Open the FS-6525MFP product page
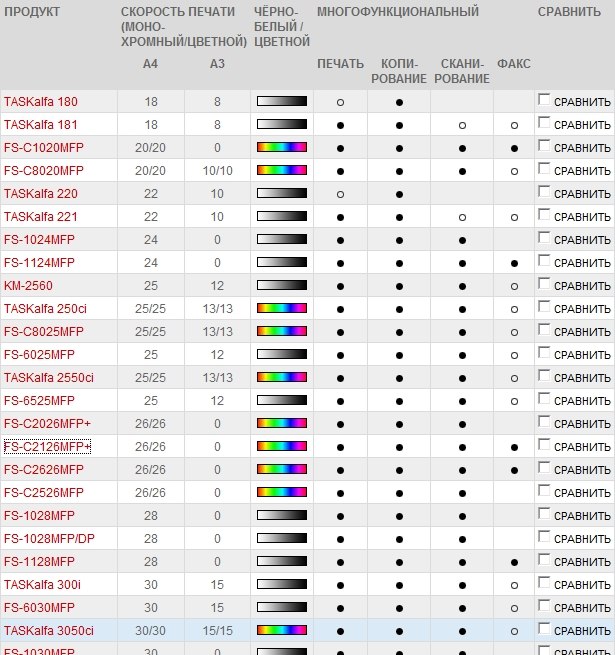The height and width of the screenshot is (655, 615). coord(39,400)
